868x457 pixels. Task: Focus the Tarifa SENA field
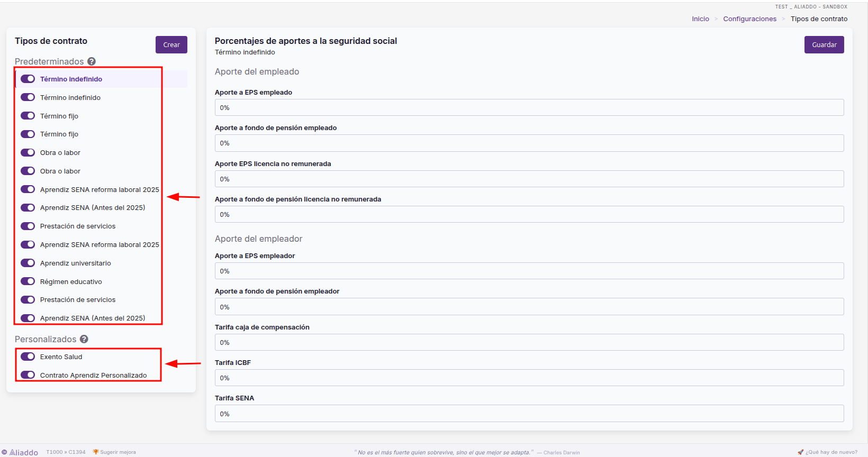(529, 414)
